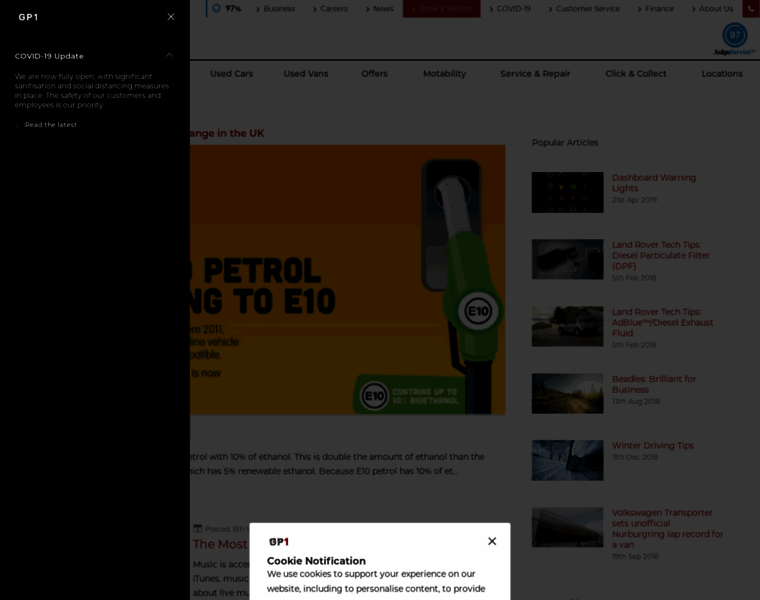This screenshot has height=600, width=760.
Task: Click the Cookie Notification heading
Action: click(x=316, y=561)
